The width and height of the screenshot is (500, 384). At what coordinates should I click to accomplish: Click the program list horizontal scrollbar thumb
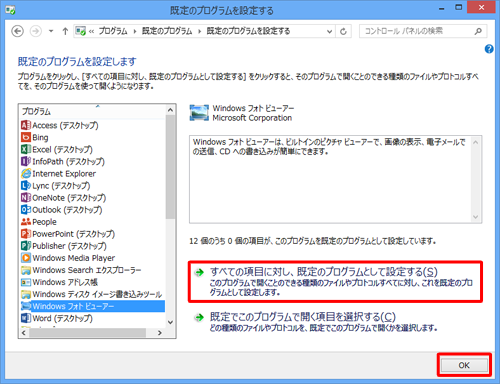[x=87, y=333]
